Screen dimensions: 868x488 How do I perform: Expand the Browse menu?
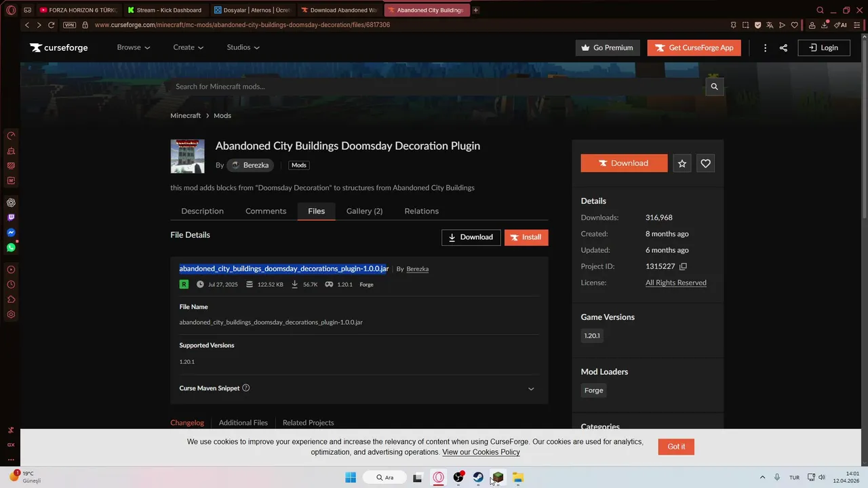click(134, 47)
